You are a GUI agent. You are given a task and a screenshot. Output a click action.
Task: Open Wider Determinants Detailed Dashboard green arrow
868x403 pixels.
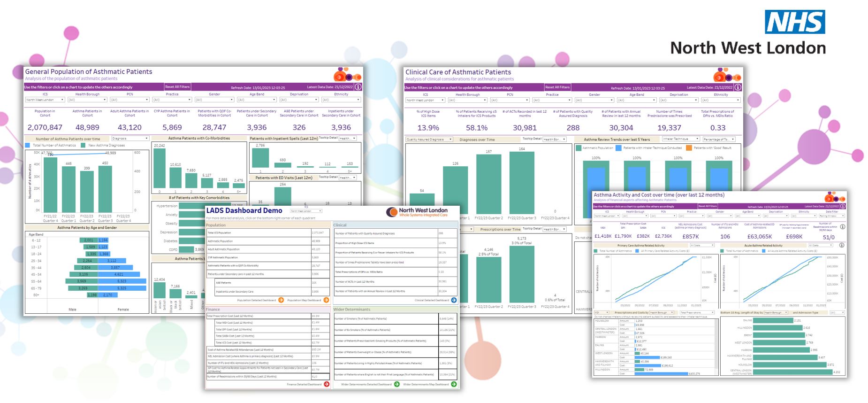click(396, 384)
